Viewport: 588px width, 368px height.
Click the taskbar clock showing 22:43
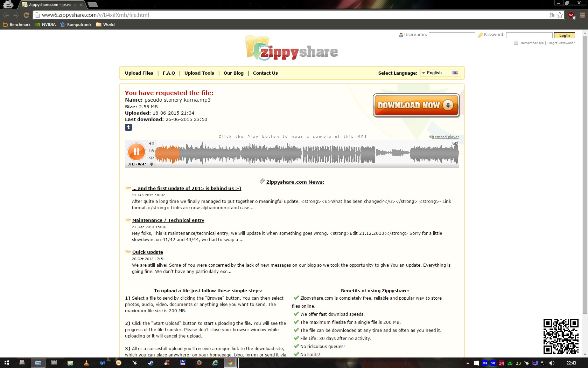tap(571, 363)
